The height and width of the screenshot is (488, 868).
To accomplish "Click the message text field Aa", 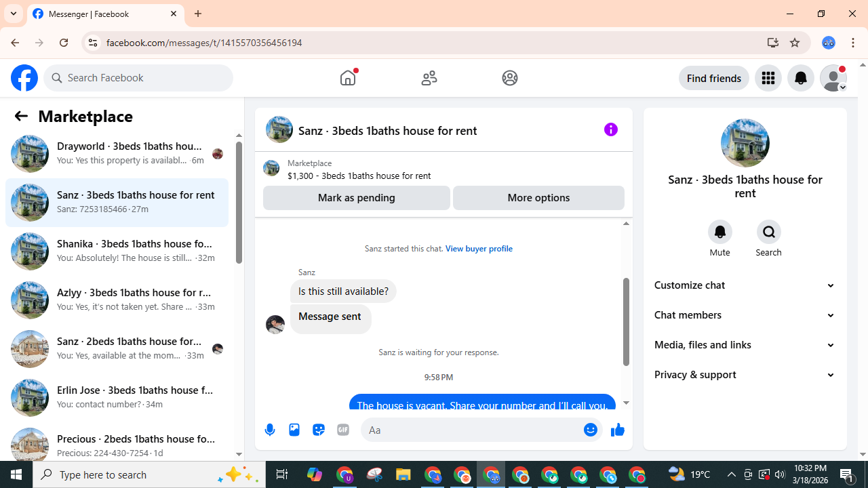I will (x=471, y=430).
